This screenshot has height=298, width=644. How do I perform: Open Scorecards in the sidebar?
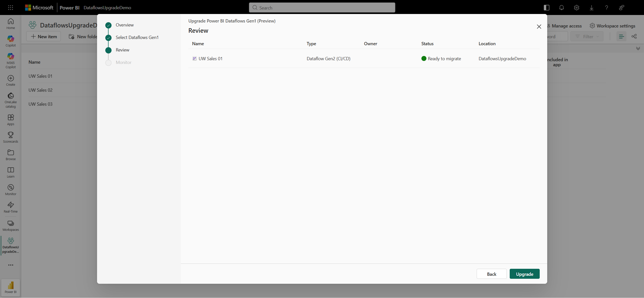[x=11, y=137]
